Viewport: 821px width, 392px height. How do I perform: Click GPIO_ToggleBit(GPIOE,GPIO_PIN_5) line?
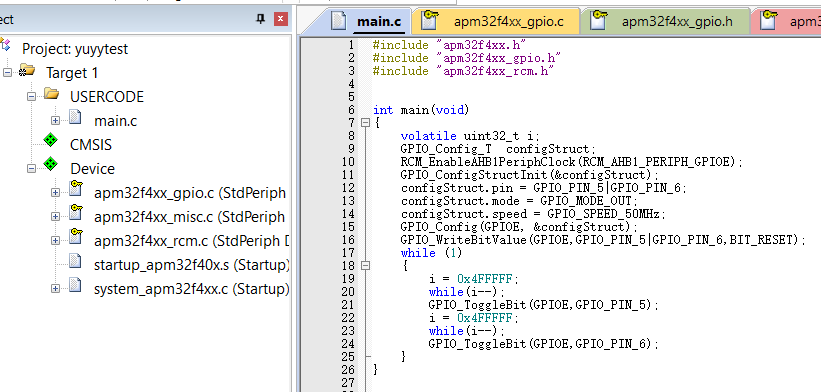(x=543, y=305)
